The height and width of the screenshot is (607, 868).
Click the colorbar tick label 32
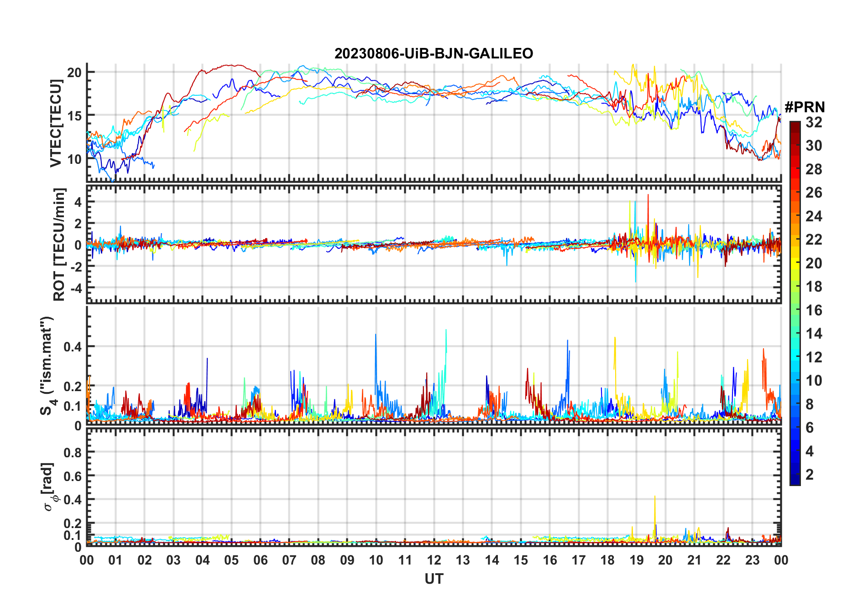pos(814,122)
